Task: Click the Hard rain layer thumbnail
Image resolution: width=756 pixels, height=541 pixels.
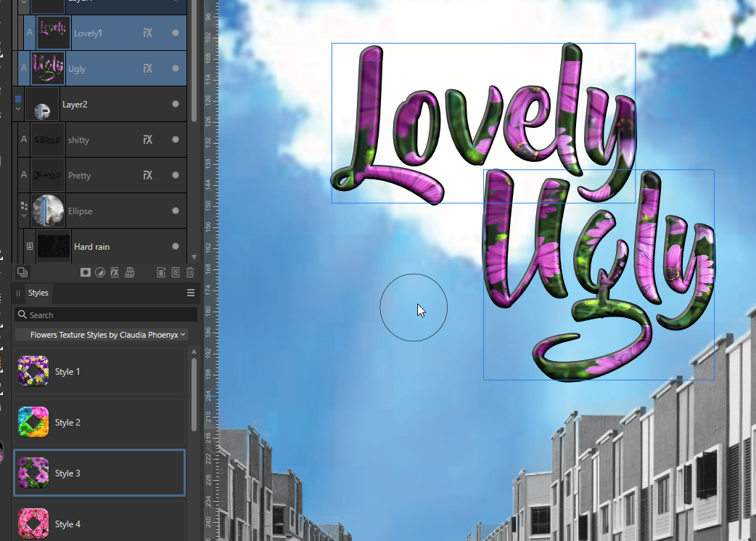Action: coord(54,247)
